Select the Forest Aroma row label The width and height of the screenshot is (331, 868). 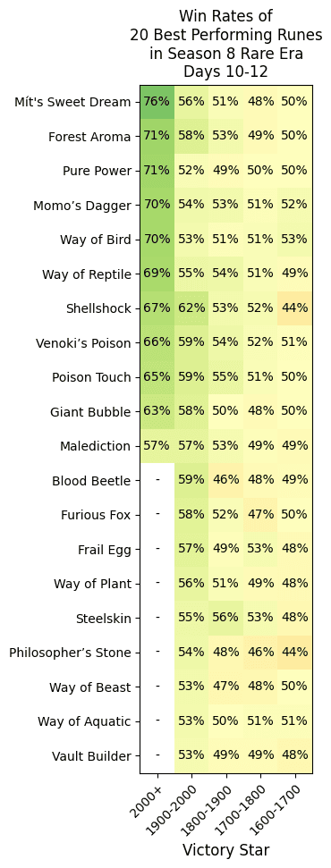click(89, 136)
